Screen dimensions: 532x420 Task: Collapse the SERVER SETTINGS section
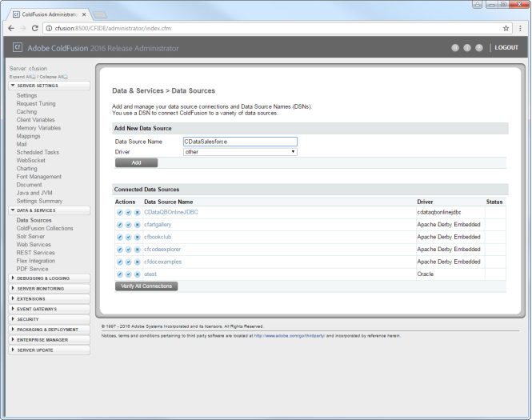(x=49, y=86)
